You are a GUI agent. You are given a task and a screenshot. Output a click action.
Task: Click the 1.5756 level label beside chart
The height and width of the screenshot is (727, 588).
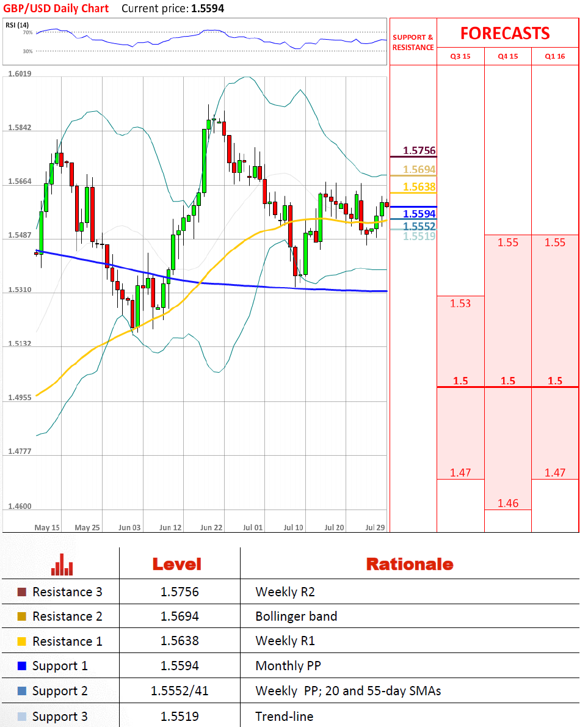pyautogui.click(x=419, y=151)
